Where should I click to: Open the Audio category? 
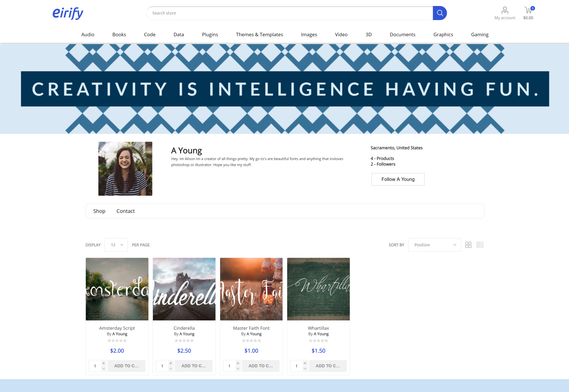coord(88,34)
